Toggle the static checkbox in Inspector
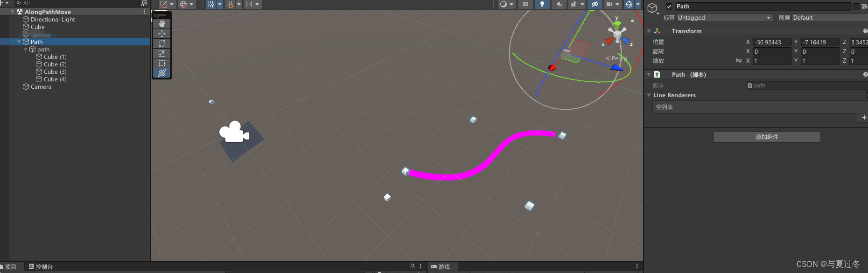Image resolution: width=868 pixels, height=273 pixels. tap(856, 7)
